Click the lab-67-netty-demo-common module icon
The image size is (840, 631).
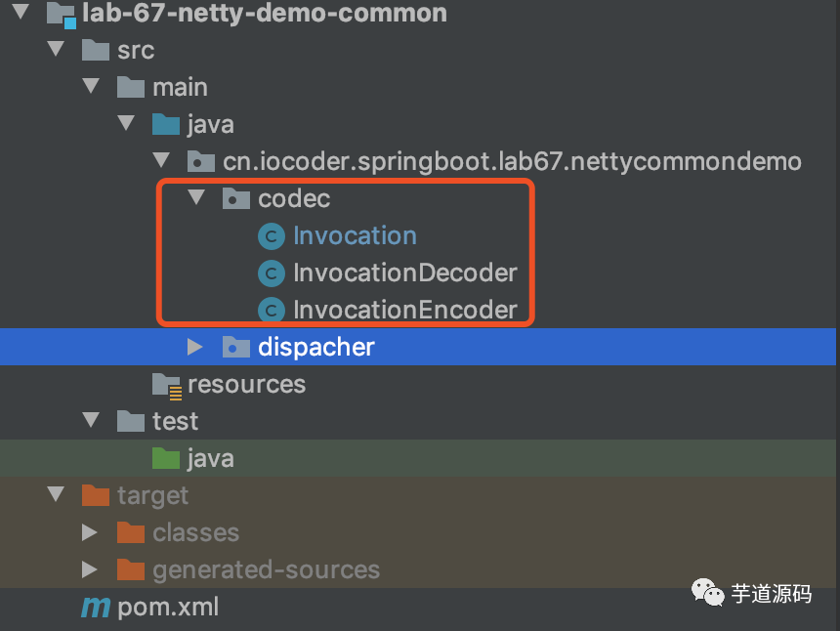click(62, 15)
